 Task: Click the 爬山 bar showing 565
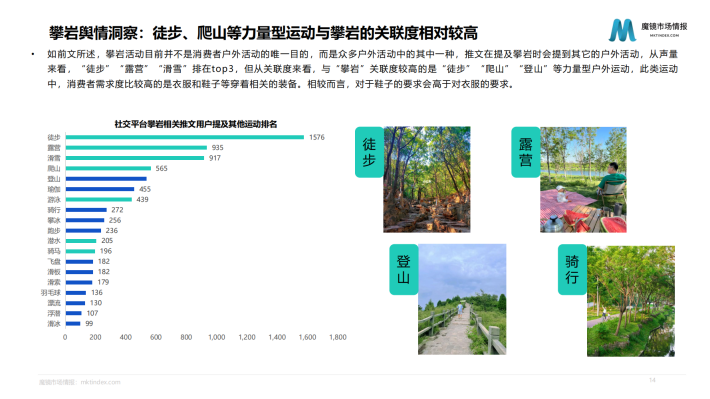point(108,168)
